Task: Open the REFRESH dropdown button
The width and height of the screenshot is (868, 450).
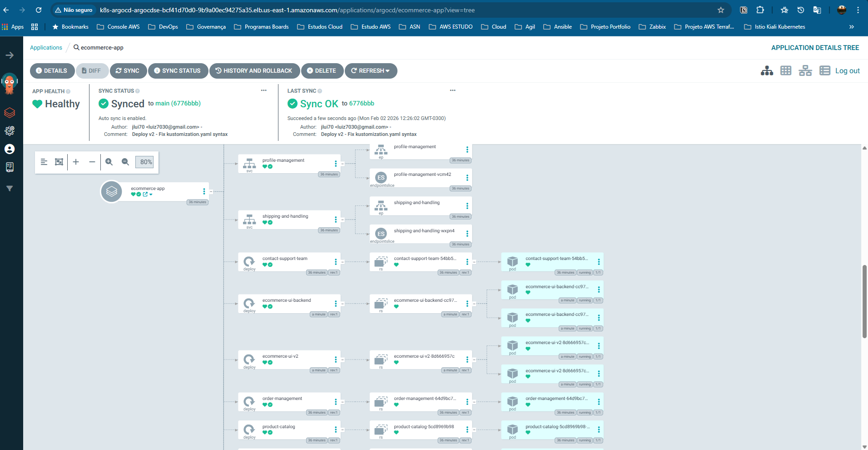Action: (x=371, y=71)
